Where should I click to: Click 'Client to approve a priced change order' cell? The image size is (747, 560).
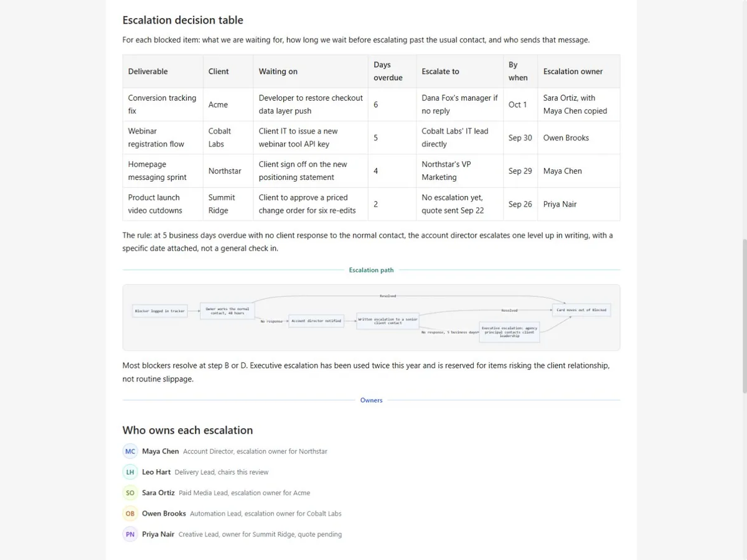pyautogui.click(x=311, y=204)
